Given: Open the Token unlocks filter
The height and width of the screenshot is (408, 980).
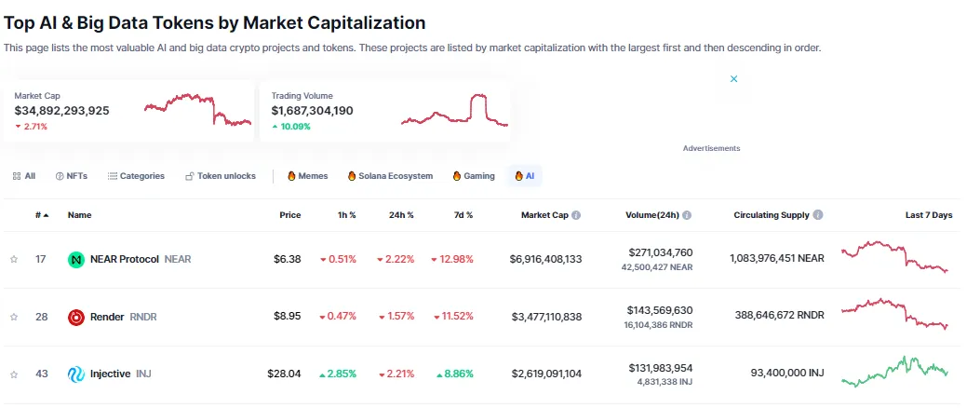Looking at the screenshot, I should click(x=221, y=176).
